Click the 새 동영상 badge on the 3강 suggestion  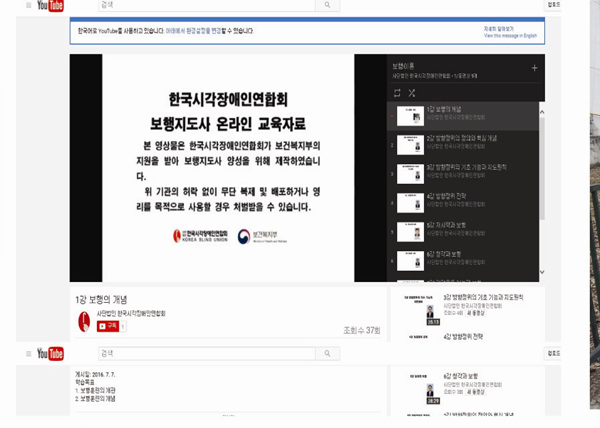pyautogui.click(x=476, y=313)
